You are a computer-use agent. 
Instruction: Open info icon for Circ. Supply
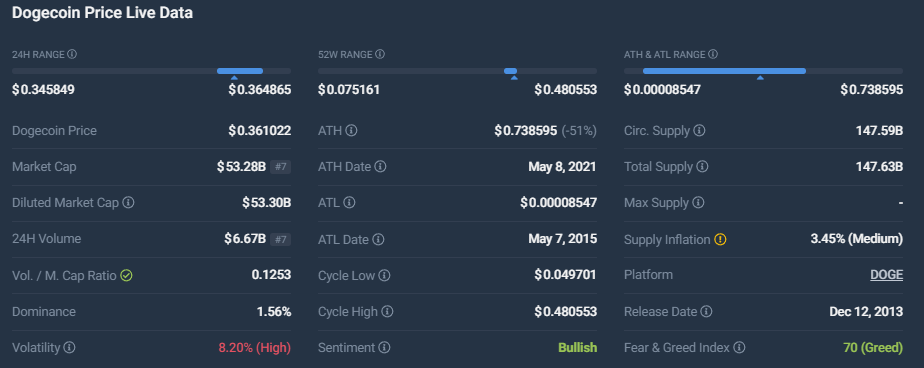pyautogui.click(x=699, y=130)
